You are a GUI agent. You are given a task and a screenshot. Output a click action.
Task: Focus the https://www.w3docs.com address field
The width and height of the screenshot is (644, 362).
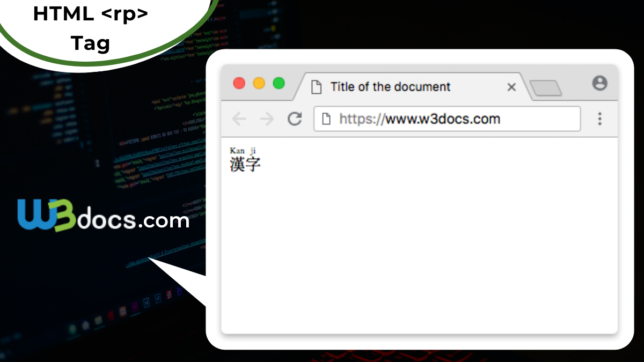447,119
